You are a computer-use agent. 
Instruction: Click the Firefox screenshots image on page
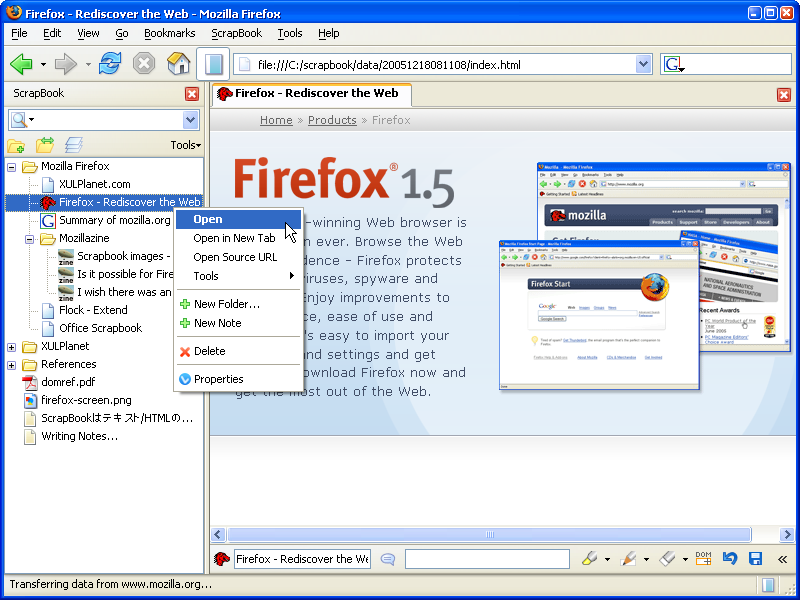pos(645,276)
